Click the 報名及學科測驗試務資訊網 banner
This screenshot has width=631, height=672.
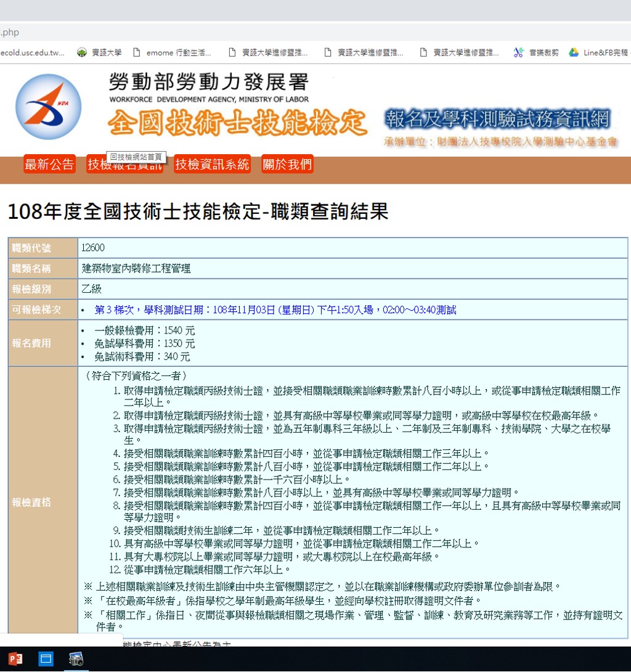point(497,118)
